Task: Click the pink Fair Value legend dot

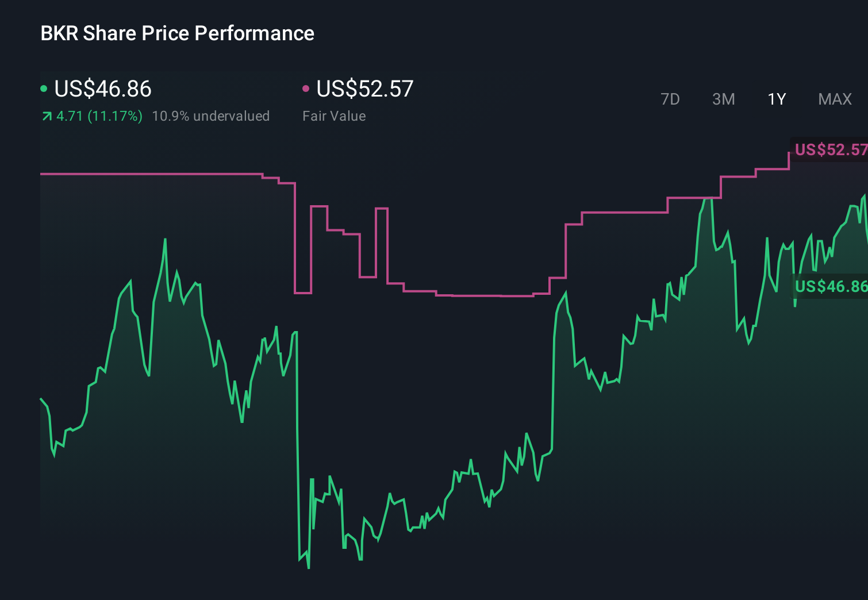Action: (x=305, y=88)
